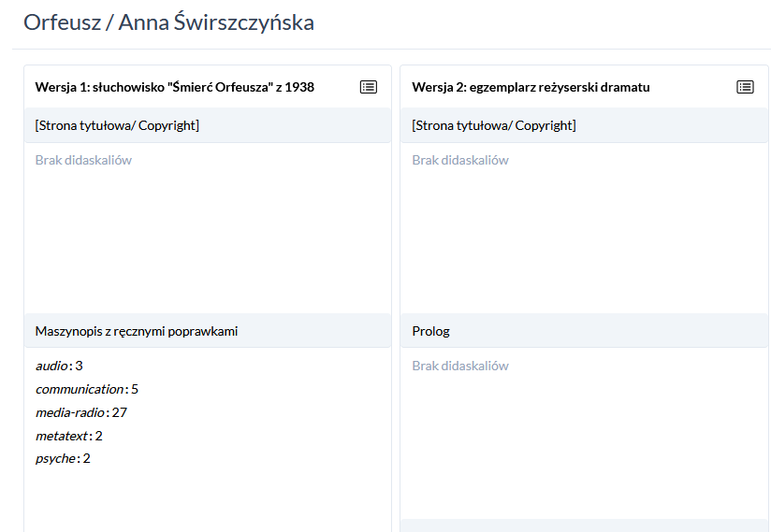
Task: Select the psyche tag label
Action: pos(55,458)
